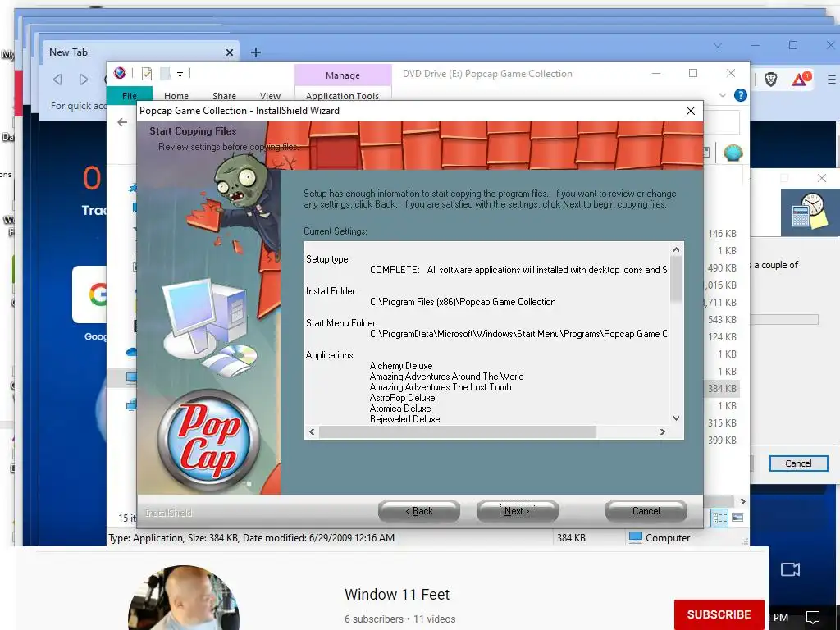Click the browser back arrow
Viewport: 840px width, 630px height.
pyautogui.click(x=57, y=80)
